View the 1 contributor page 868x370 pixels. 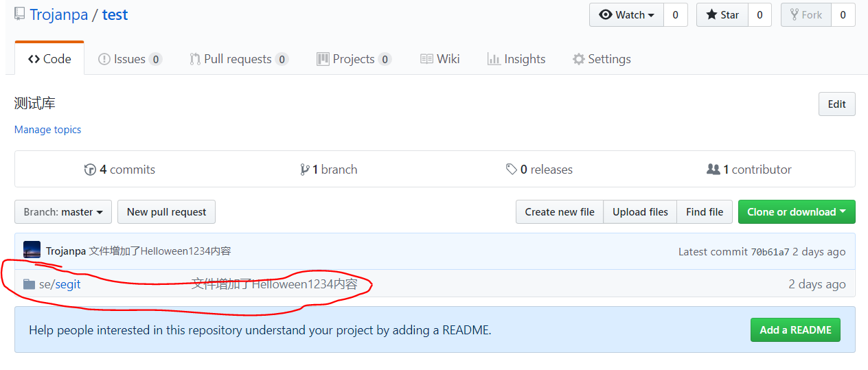click(x=749, y=170)
